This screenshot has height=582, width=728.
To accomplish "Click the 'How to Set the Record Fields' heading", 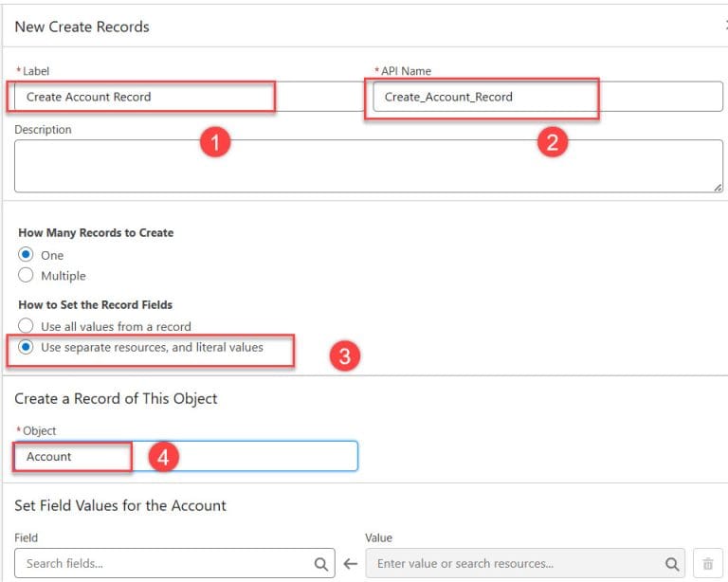I will [95, 305].
